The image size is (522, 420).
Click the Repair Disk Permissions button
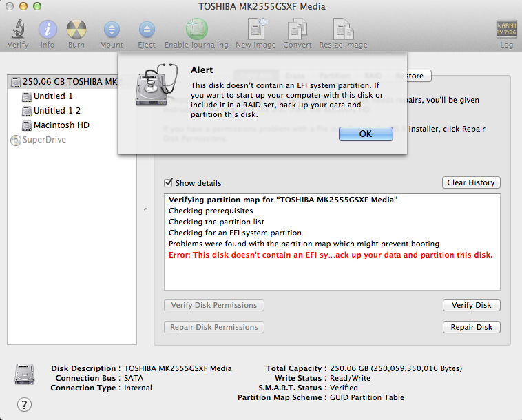tap(214, 327)
